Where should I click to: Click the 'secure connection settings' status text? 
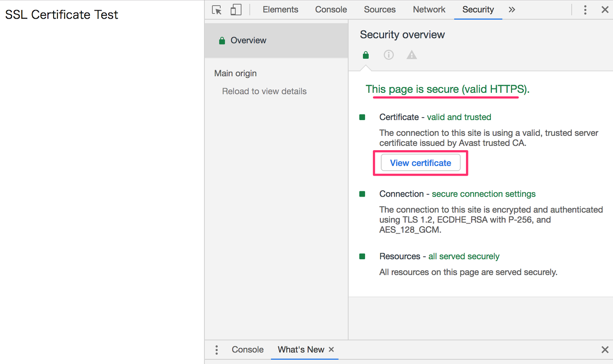[484, 194]
